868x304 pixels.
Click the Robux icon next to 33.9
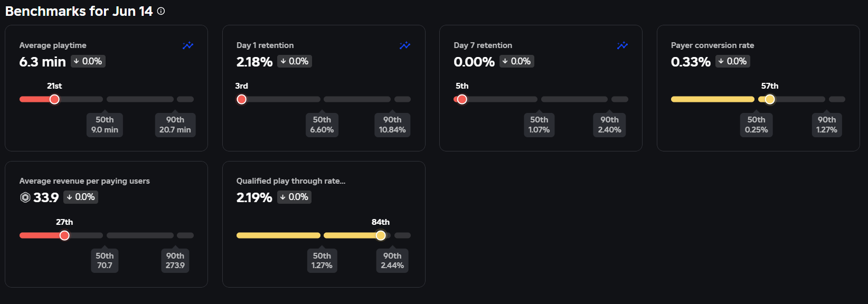click(25, 197)
